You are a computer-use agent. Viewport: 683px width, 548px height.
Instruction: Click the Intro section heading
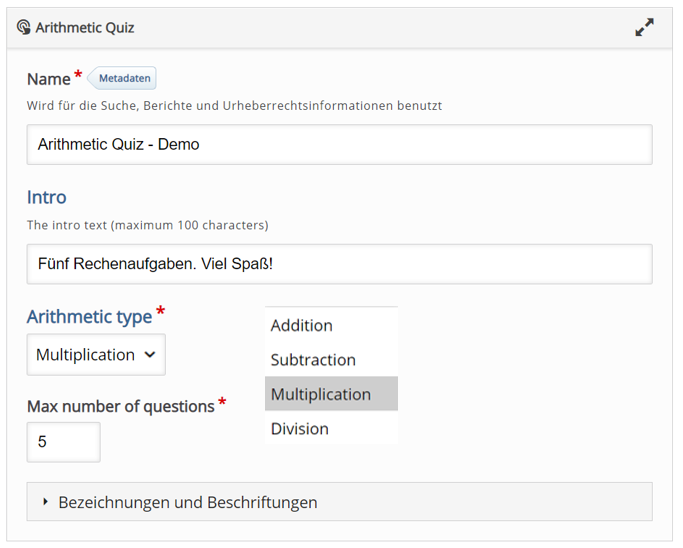pos(47,197)
